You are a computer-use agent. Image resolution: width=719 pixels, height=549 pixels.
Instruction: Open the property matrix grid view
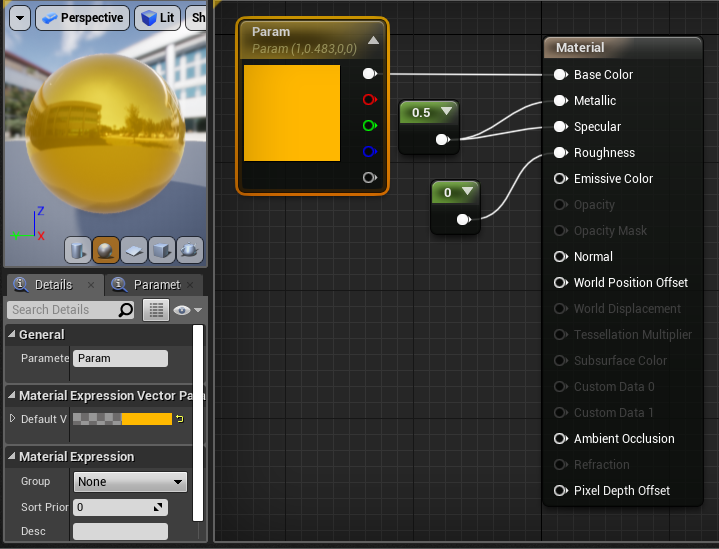point(155,310)
